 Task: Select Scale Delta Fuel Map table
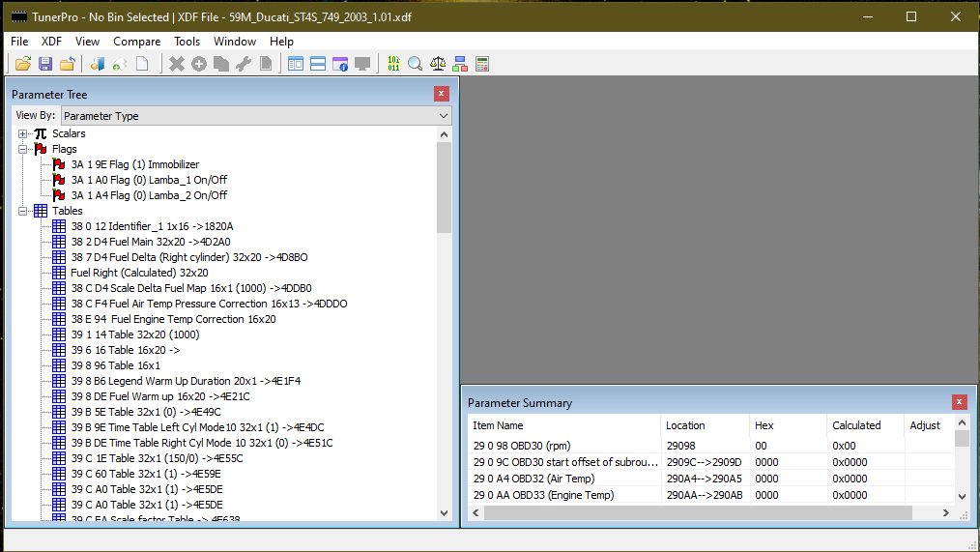point(191,288)
